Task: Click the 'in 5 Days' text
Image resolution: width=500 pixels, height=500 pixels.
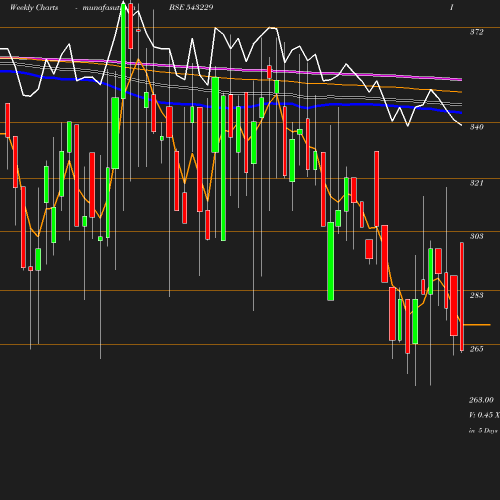Action: pyautogui.click(x=483, y=431)
